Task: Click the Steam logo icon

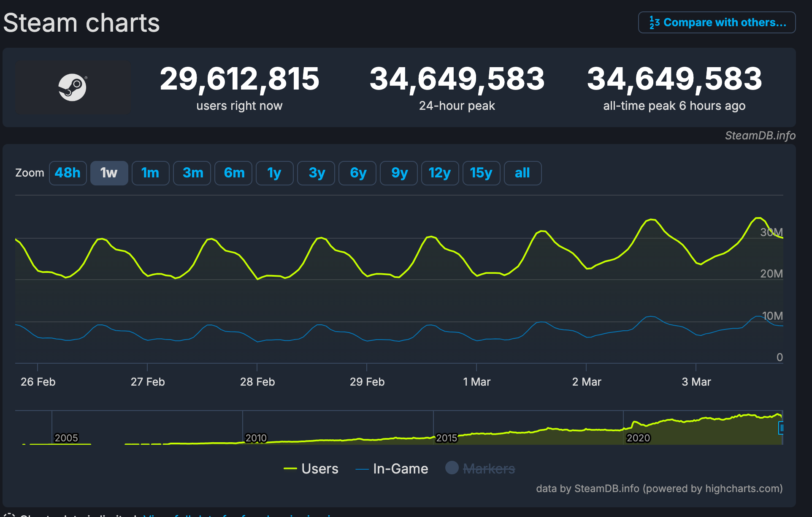Action: [73, 87]
